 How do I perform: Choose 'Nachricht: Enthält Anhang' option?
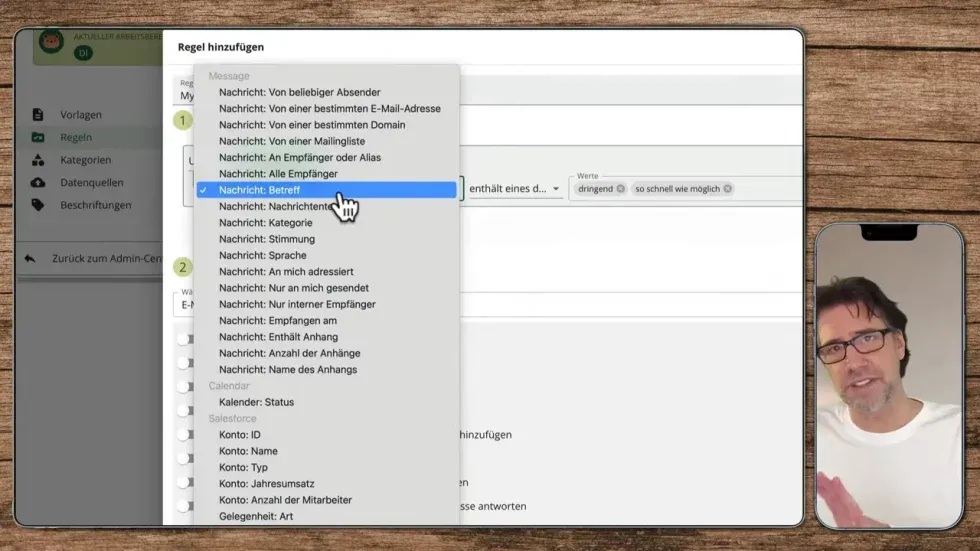point(278,337)
